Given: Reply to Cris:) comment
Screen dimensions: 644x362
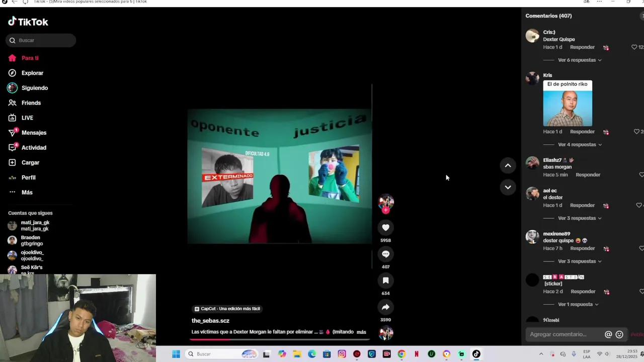Looking at the screenshot, I should click(x=582, y=47).
